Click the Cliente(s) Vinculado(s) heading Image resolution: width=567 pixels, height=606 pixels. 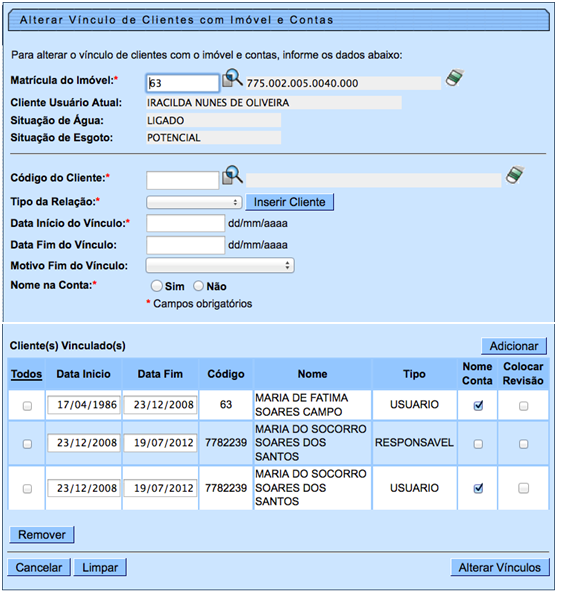(68, 346)
